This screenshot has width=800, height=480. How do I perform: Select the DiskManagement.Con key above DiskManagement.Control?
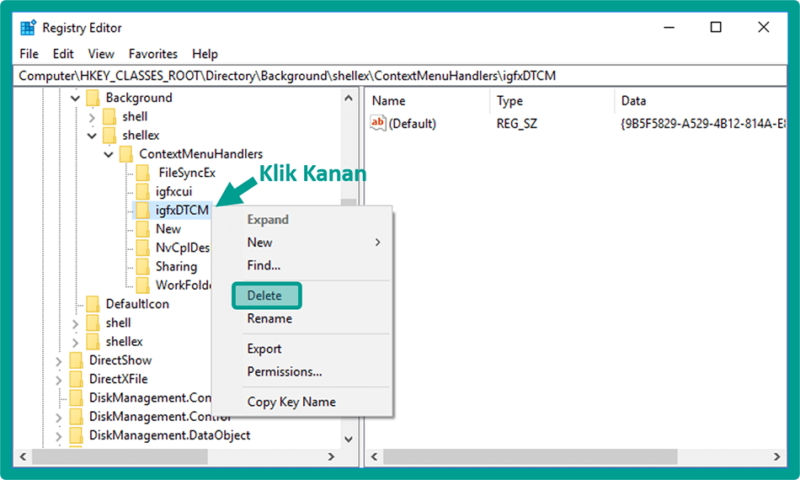(150, 398)
